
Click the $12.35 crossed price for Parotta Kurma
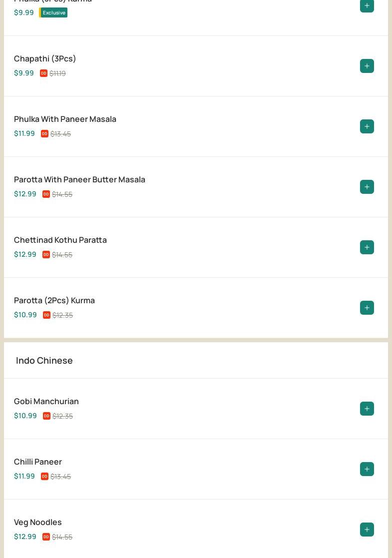(x=62, y=315)
